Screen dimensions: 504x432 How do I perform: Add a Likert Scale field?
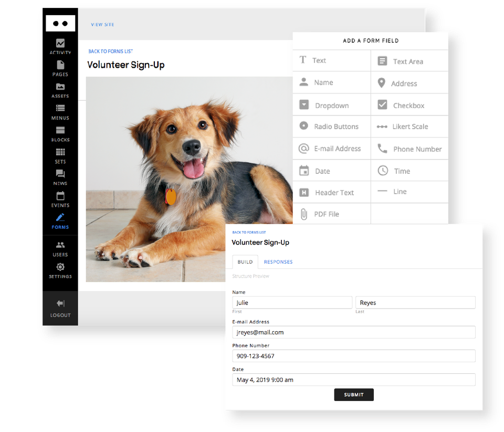409,127
